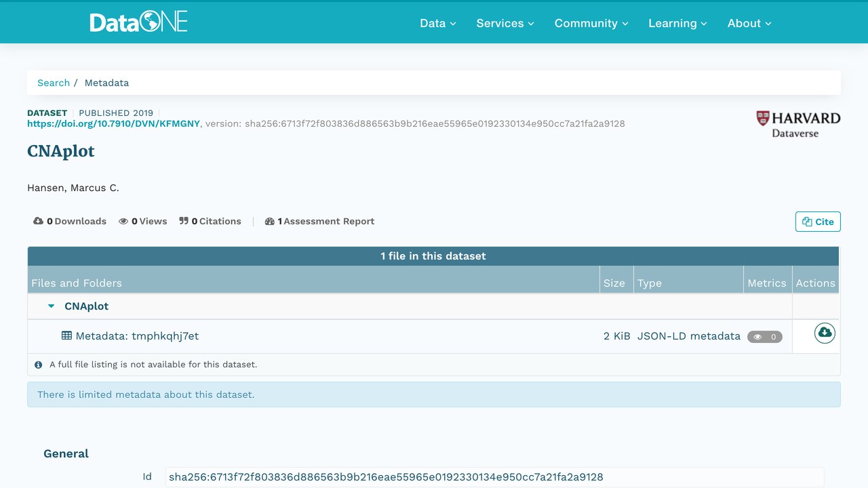Open the Learning dropdown
The height and width of the screenshot is (488, 868).
click(x=677, y=23)
